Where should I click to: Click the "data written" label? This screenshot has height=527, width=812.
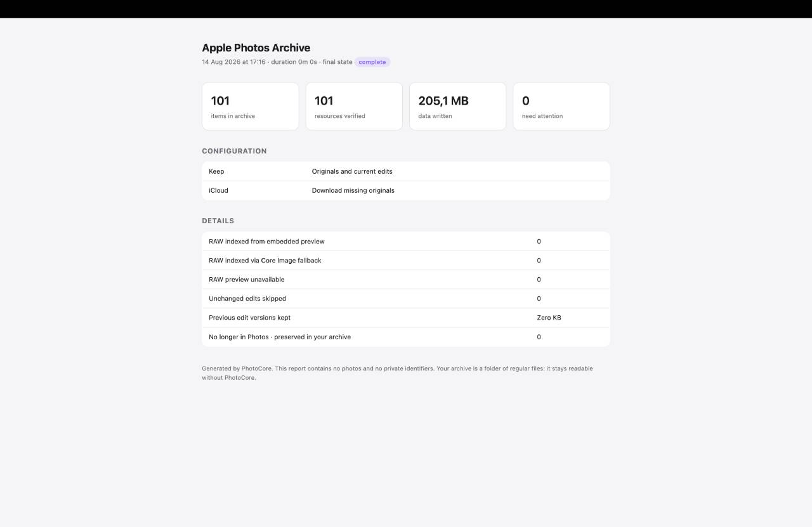pyautogui.click(x=435, y=116)
